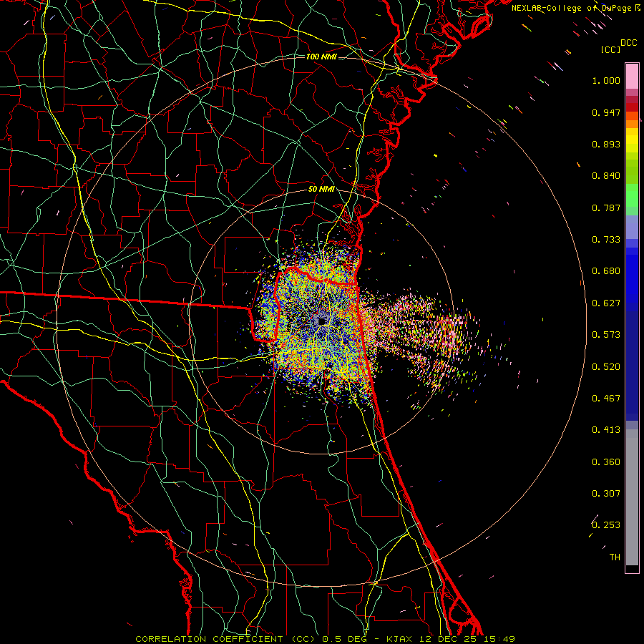Click the 0.680 legend value
This screenshot has width=644, height=644.
coord(606,271)
